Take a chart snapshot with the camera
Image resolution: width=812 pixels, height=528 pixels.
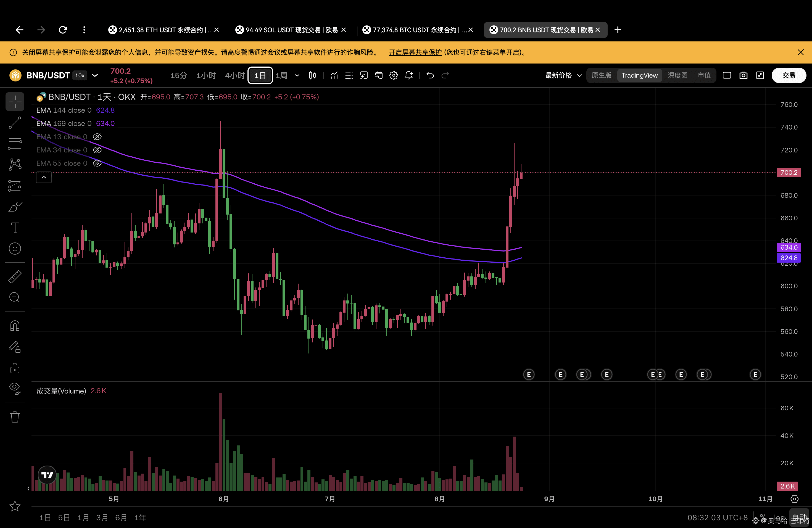(x=744, y=75)
